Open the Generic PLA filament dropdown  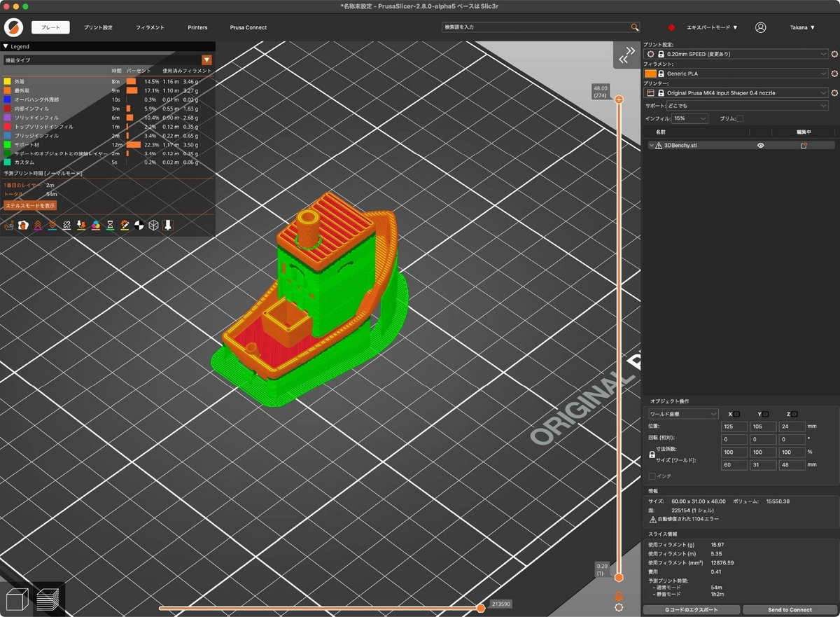pos(736,74)
